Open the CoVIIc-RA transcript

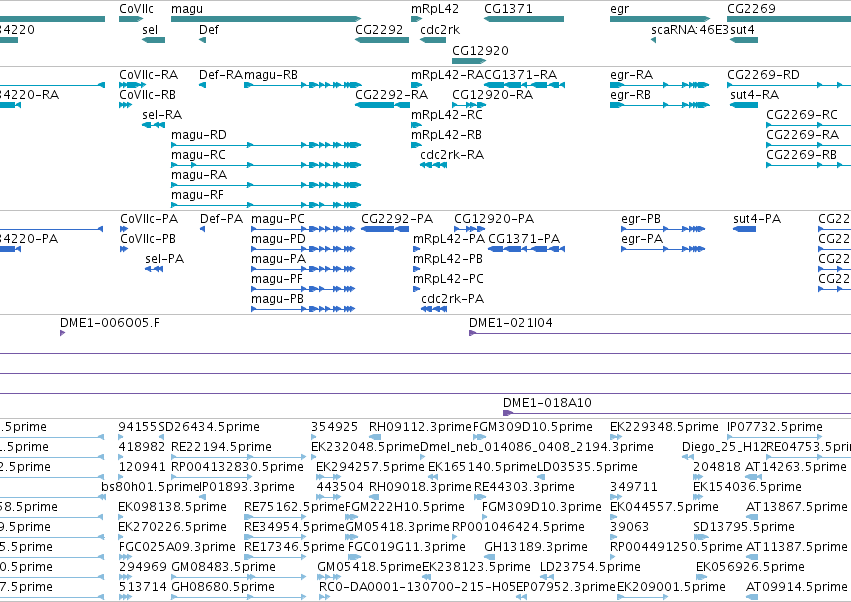coord(132,85)
